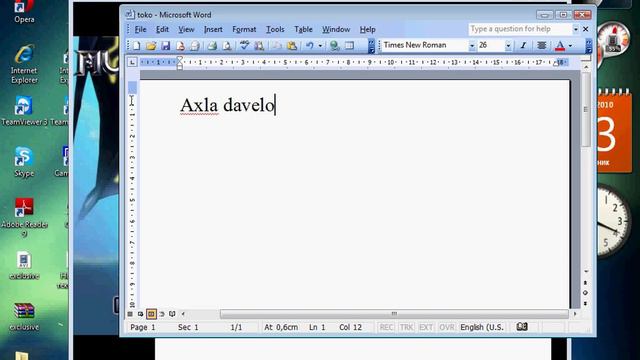Open the help question box dropdown
The image size is (640, 360).
pos(576,29)
